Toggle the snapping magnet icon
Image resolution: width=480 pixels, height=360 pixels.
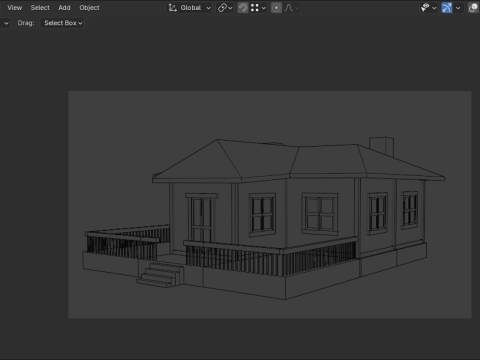tap(243, 8)
